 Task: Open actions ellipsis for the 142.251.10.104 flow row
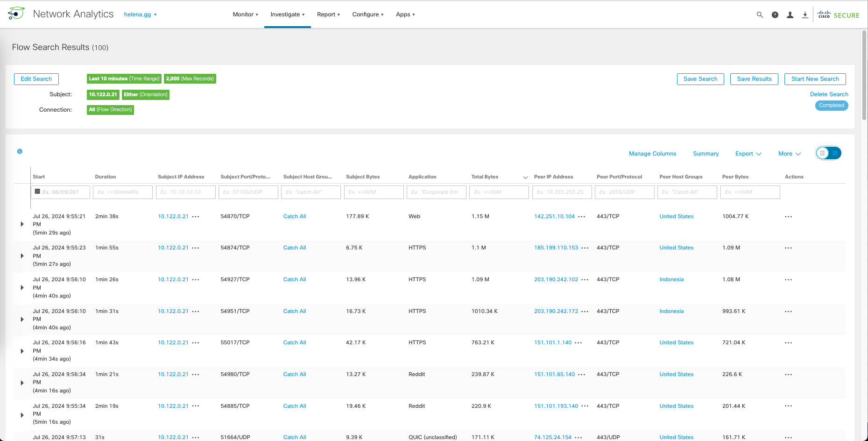788,217
